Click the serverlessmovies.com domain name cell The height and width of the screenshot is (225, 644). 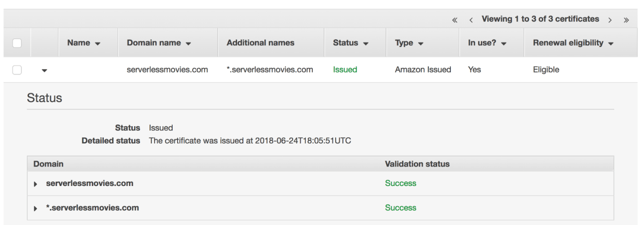167,70
